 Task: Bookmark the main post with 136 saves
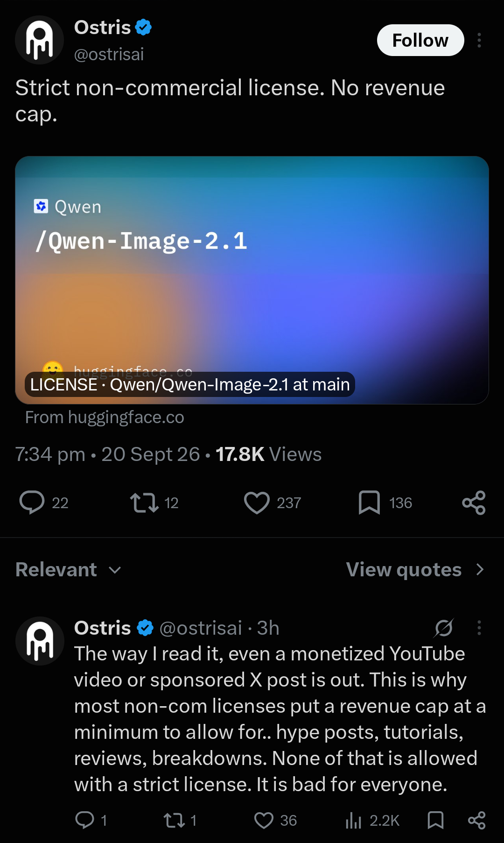[369, 503]
